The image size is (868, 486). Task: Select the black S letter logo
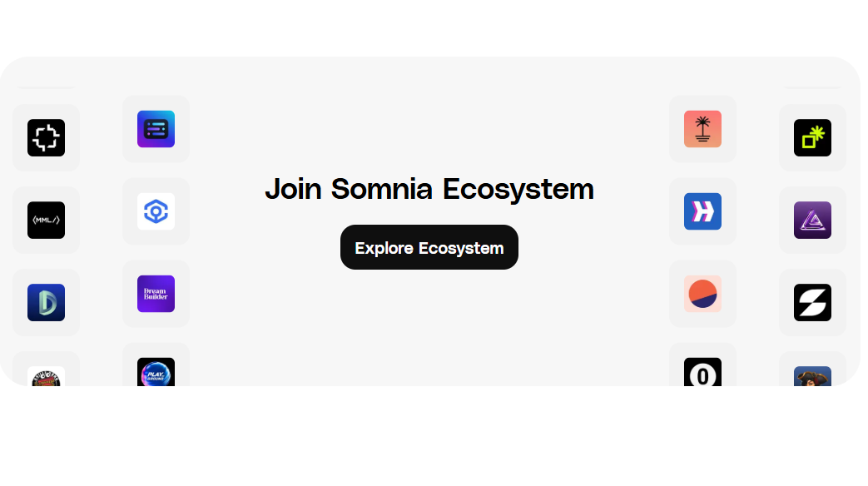[x=812, y=302]
